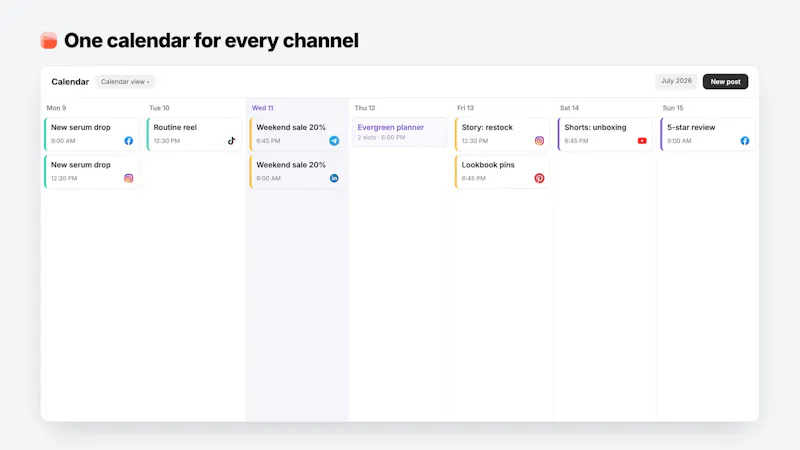Select the Sun 15 day header

pyautogui.click(x=672, y=108)
